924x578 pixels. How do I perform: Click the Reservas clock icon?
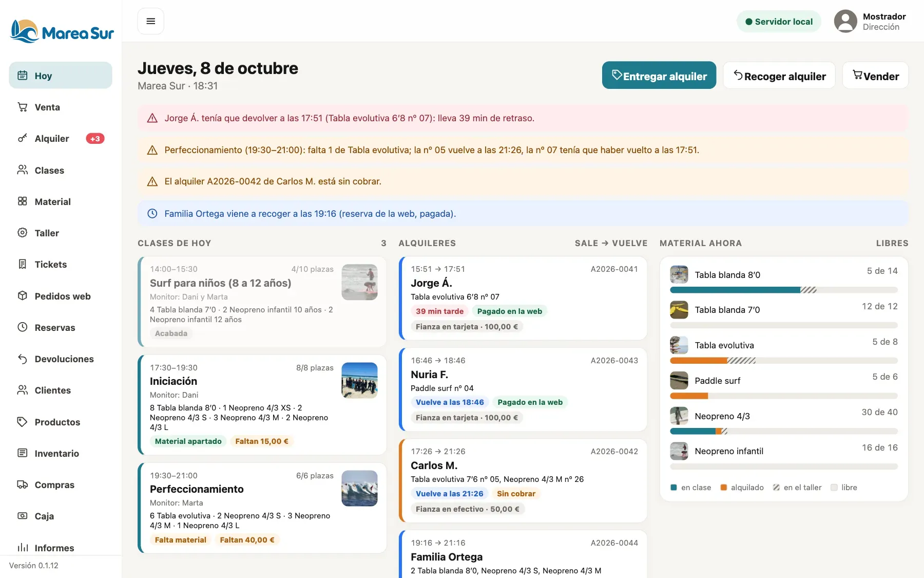point(23,327)
